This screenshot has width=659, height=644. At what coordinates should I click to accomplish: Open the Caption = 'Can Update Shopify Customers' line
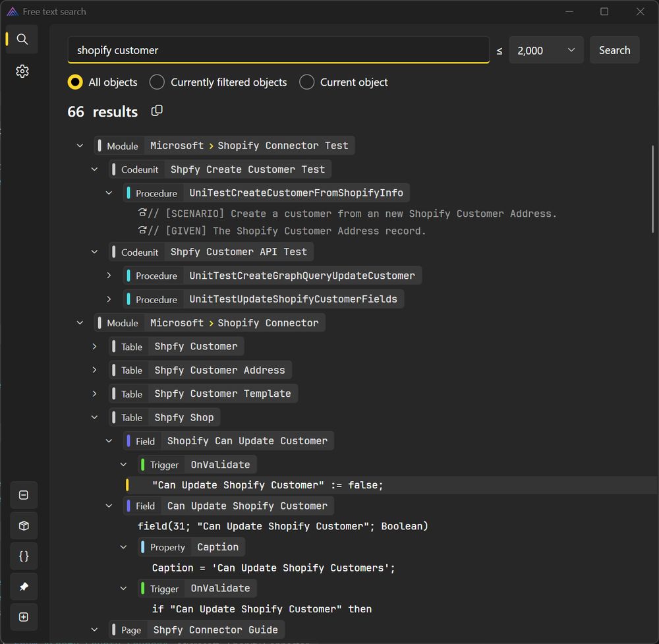coord(273,568)
